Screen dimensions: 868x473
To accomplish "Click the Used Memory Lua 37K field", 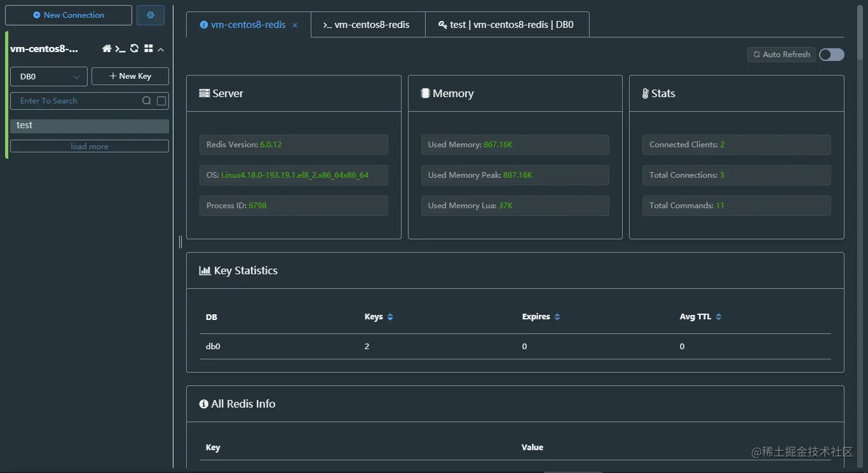I will click(515, 206).
